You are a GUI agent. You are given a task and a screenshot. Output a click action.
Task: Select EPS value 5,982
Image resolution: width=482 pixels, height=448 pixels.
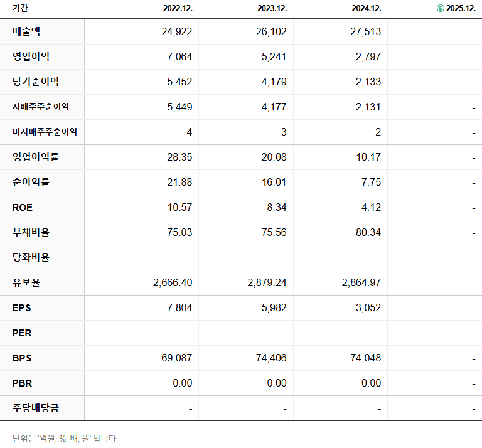coord(274,308)
